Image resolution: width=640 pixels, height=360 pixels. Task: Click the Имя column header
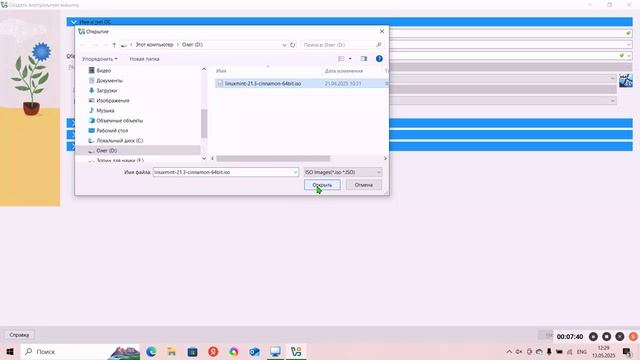(221, 71)
